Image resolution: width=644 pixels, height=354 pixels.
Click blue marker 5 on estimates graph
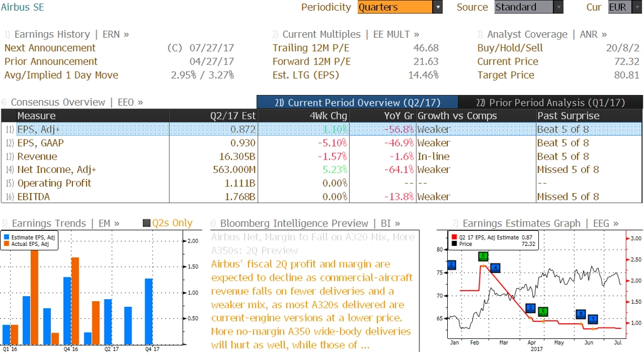pos(580,314)
